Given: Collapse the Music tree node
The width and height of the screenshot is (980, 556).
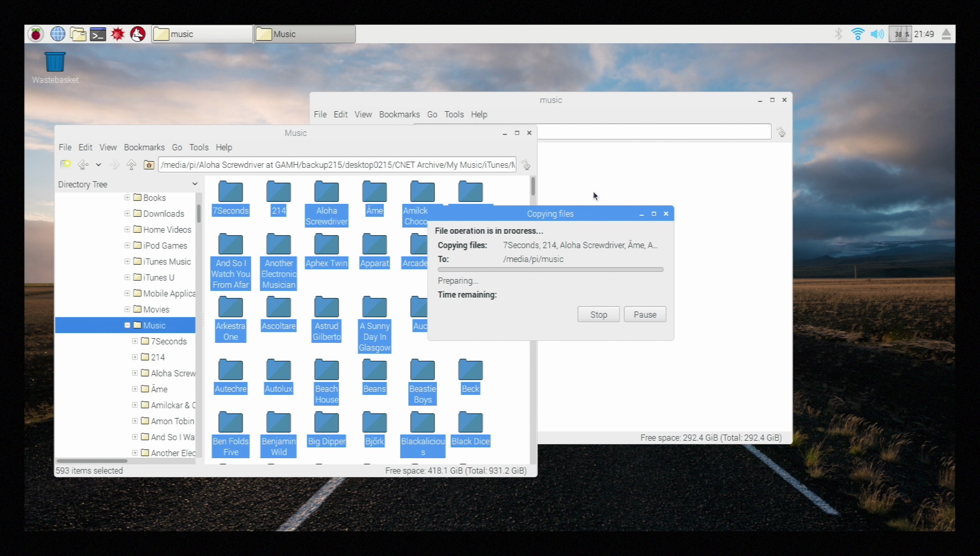Looking at the screenshot, I should pyautogui.click(x=127, y=325).
